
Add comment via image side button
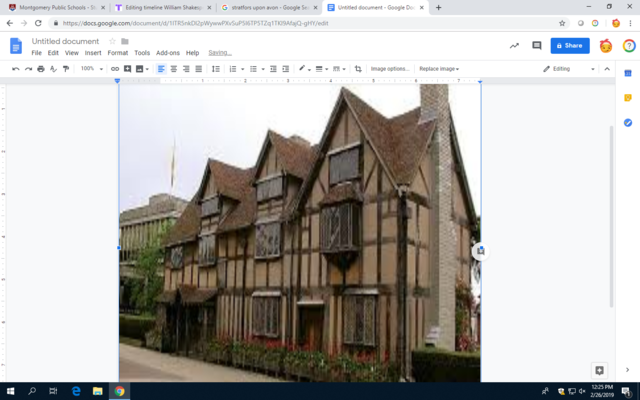[480, 251]
